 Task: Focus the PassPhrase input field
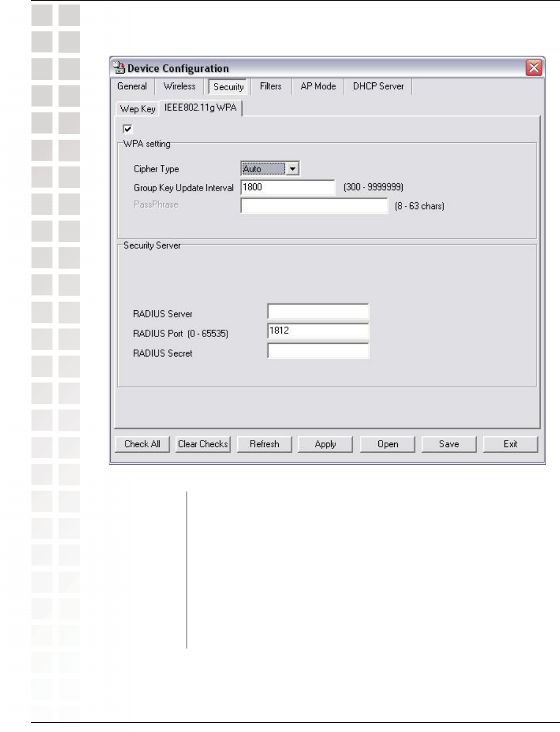point(314,205)
